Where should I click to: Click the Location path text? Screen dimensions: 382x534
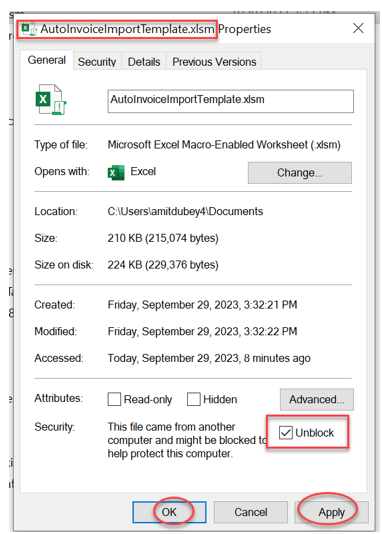click(185, 211)
